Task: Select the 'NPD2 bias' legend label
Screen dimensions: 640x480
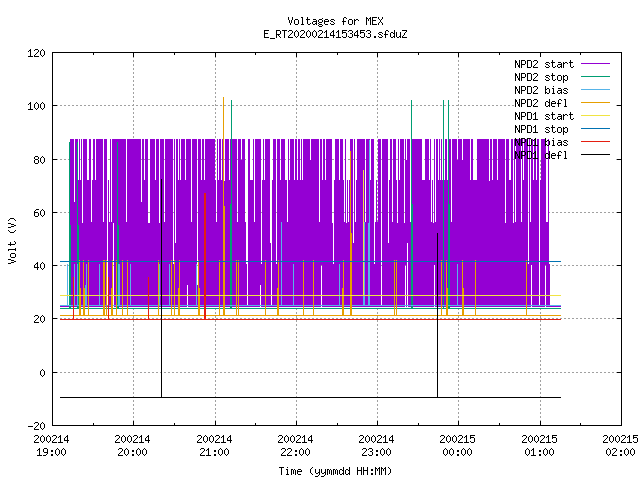Action: tap(541, 90)
